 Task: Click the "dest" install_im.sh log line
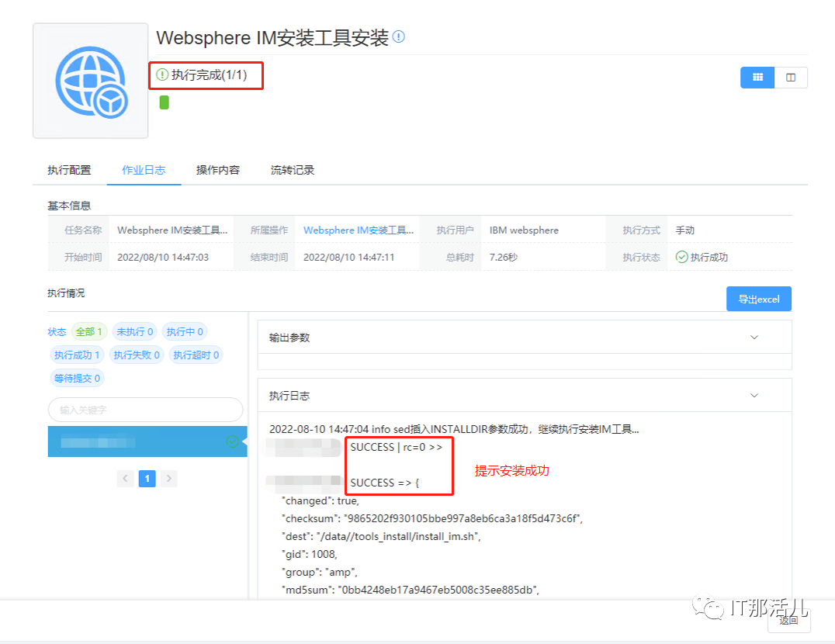coord(381,536)
